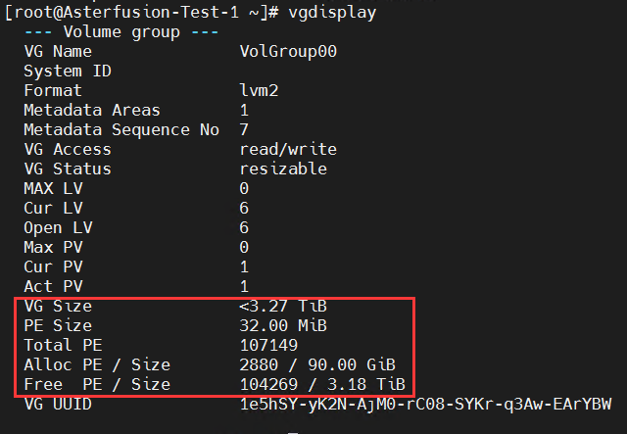This screenshot has width=628, height=434.
Task: Select the VolGroup00 VG name value
Action: (x=287, y=51)
